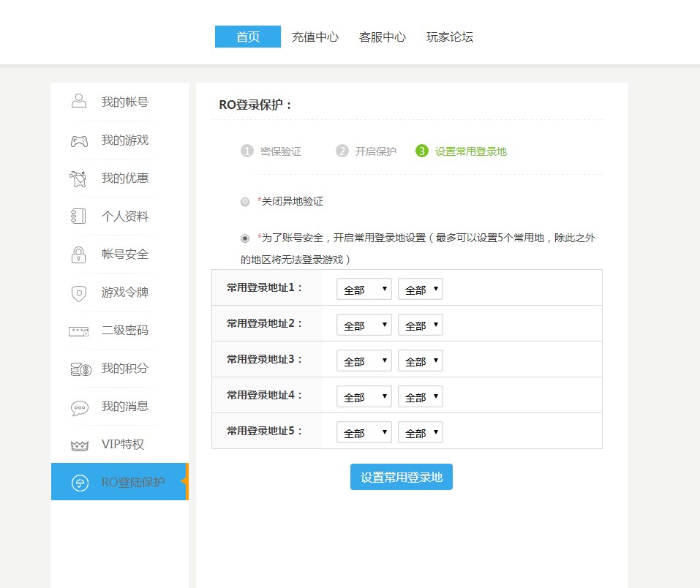The height and width of the screenshot is (588, 700).
Task: Click the 二级密码 password field icon
Action: point(78,331)
